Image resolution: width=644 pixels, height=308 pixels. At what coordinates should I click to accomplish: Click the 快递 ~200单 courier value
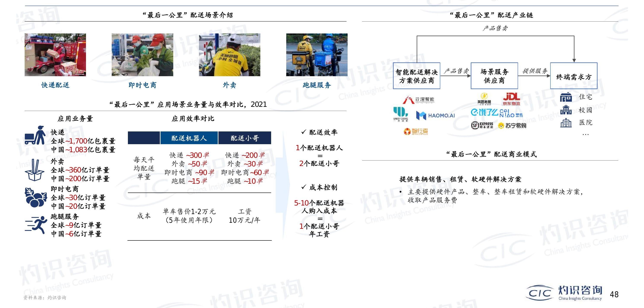(245, 155)
